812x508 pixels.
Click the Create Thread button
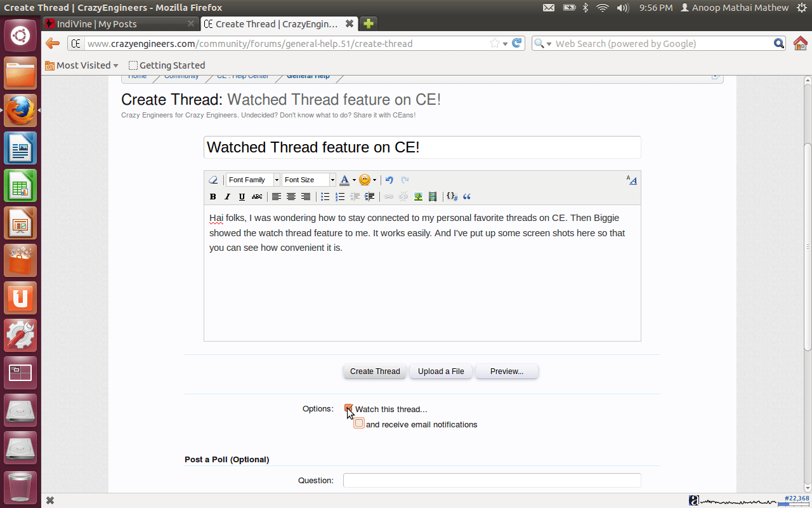pos(375,371)
